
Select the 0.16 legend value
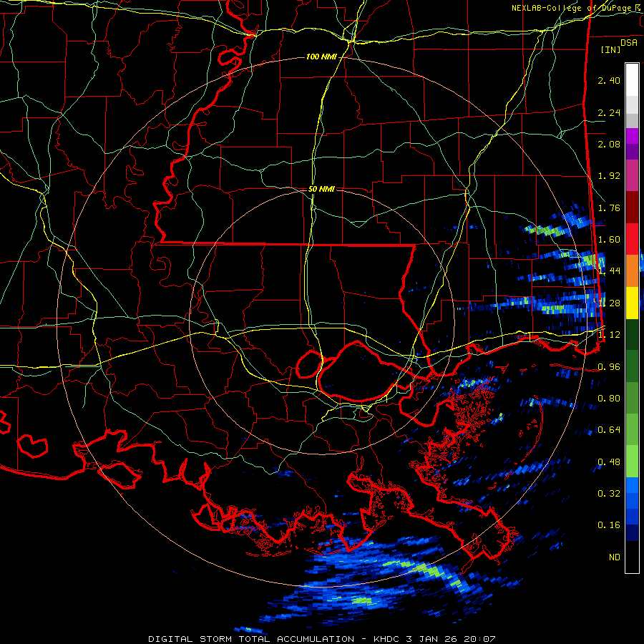tap(609, 525)
